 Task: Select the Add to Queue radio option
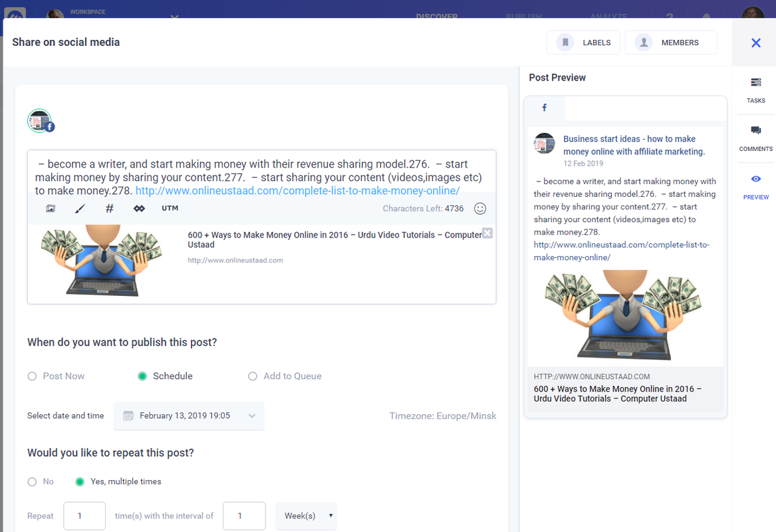tap(285, 376)
